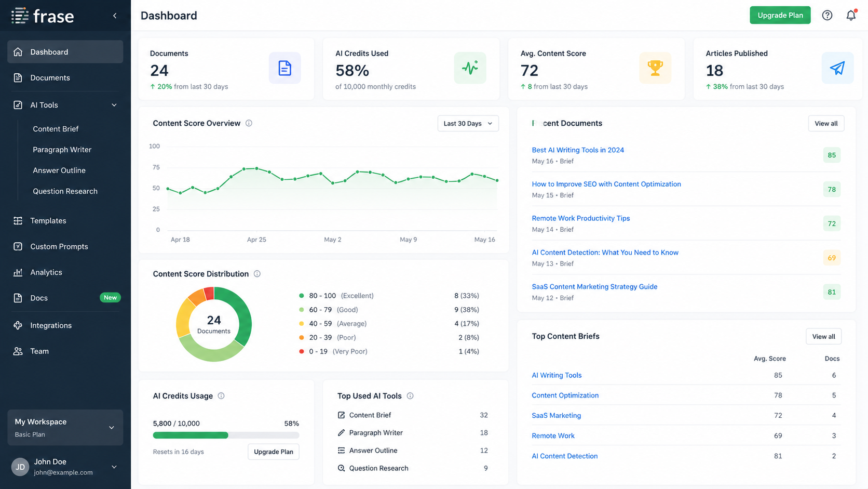Click the Team people sidebar icon
Viewport: 868px width, 489px height.
18,351
